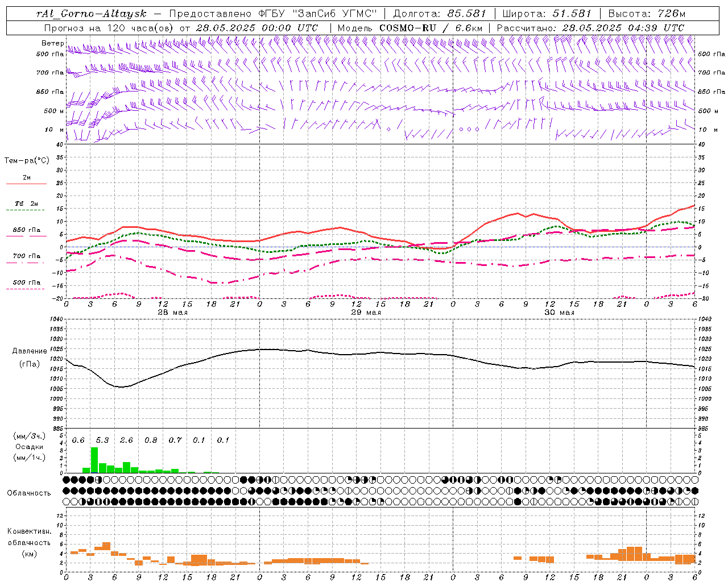Viewport: 728px width, 582px height.
Task: Click the 28 мая date label
Action: [x=172, y=313]
